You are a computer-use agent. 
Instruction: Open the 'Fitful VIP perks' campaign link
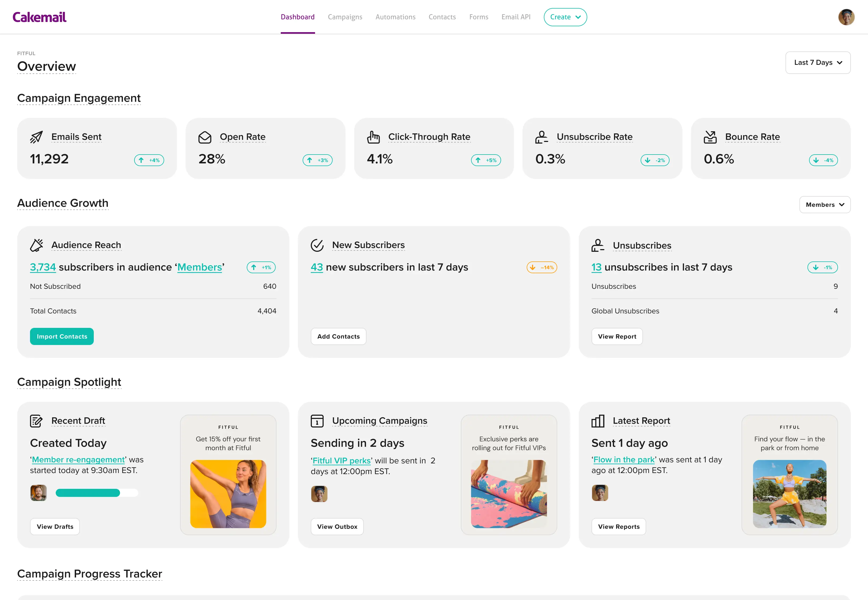[341, 460]
